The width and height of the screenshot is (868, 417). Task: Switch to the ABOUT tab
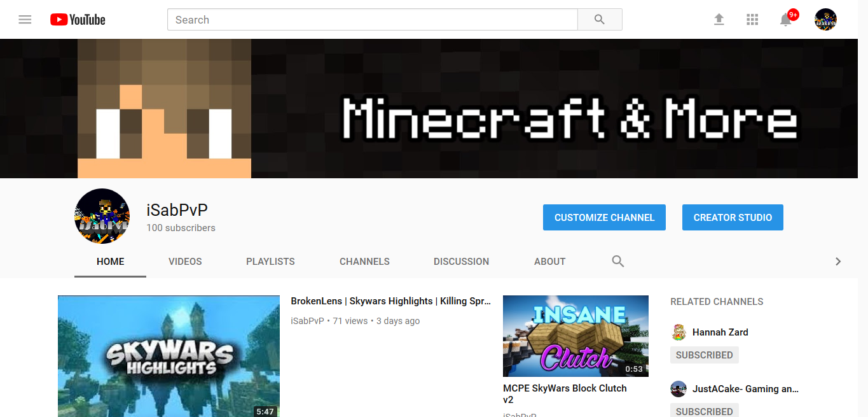coord(550,262)
